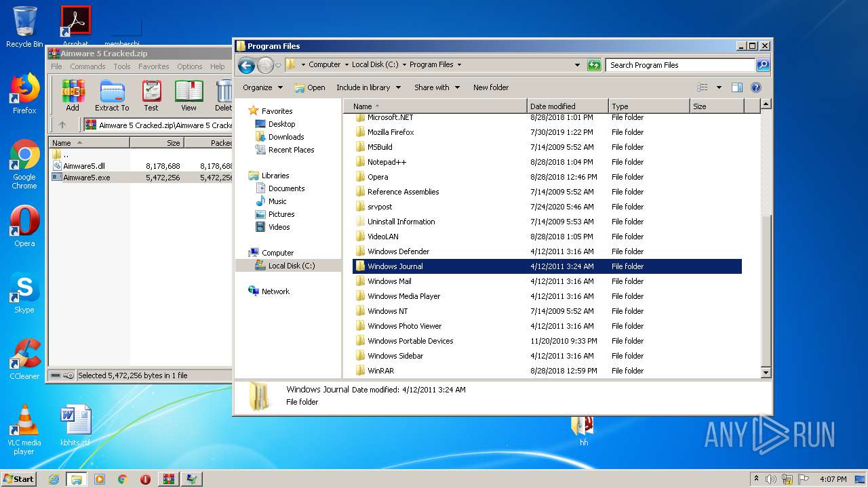
Task: Open Firefox desktop shortcut
Action: pos(24,94)
